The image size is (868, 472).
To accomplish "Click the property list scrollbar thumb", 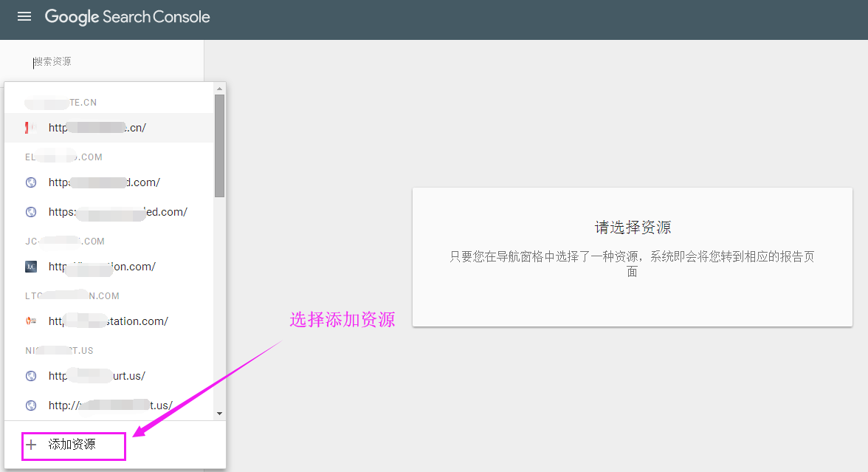I will pos(220,146).
